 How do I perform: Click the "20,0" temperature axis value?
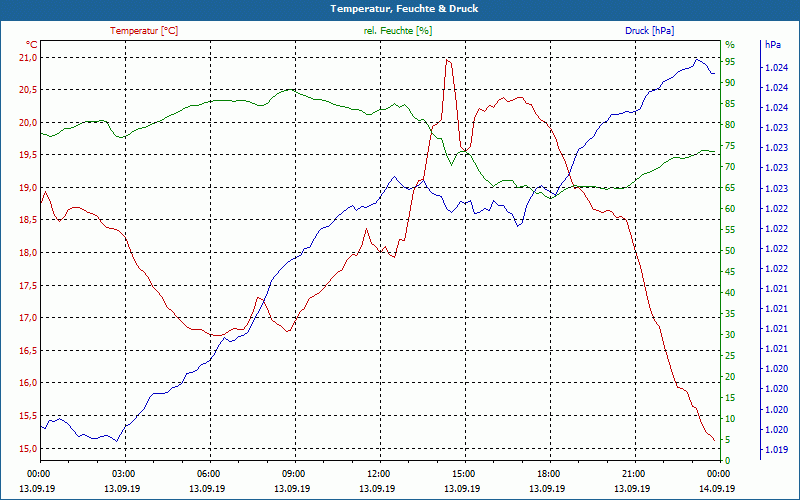29,122
